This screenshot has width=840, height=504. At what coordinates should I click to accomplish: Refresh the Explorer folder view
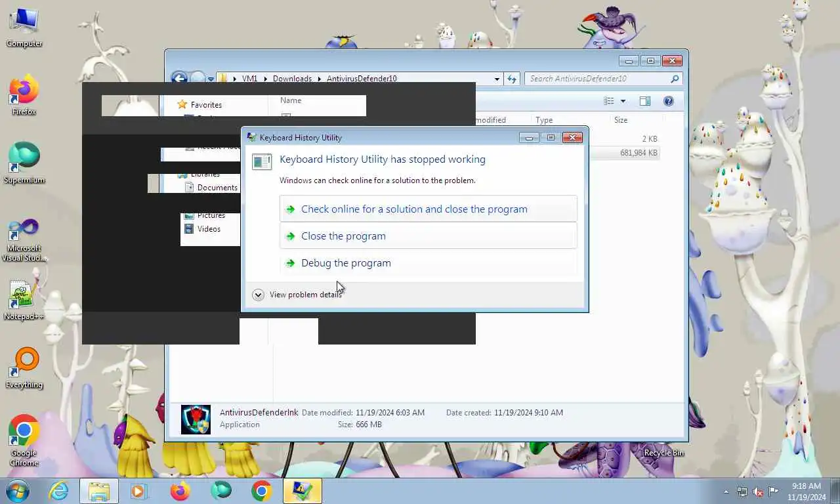[x=512, y=79]
